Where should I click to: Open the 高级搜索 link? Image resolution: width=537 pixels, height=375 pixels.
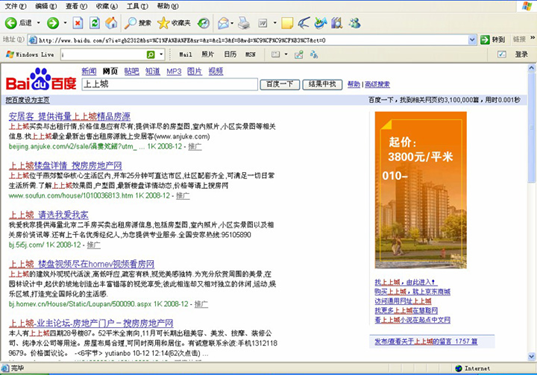pos(377,84)
